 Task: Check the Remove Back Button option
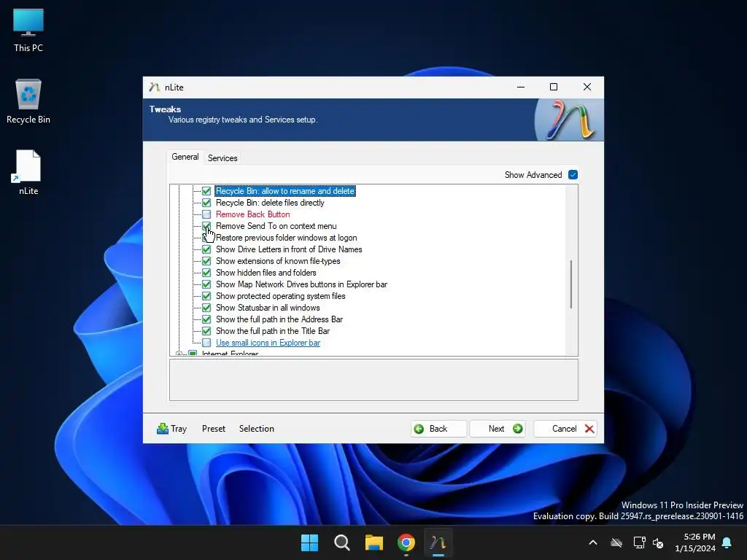pyautogui.click(x=206, y=214)
